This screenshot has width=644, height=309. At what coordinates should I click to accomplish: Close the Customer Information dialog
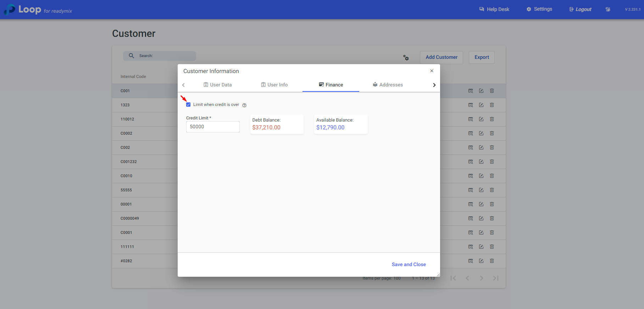[x=432, y=71]
